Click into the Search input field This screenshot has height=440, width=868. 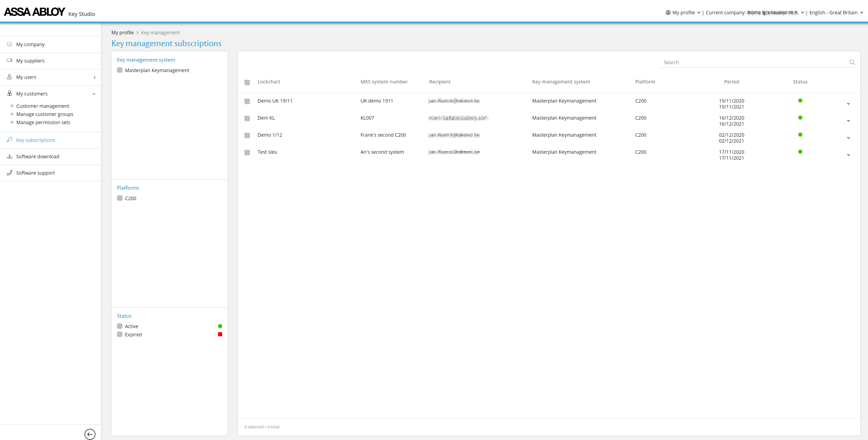(x=751, y=62)
